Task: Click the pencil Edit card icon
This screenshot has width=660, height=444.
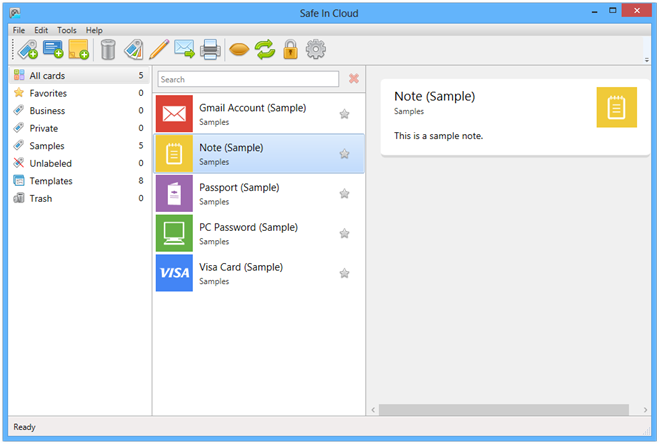Action: point(159,50)
